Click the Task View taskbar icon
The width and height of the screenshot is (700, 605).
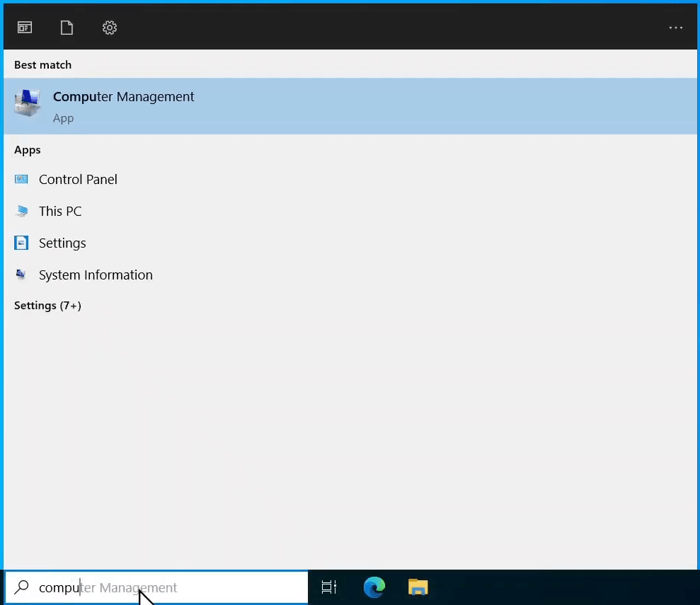pos(328,587)
